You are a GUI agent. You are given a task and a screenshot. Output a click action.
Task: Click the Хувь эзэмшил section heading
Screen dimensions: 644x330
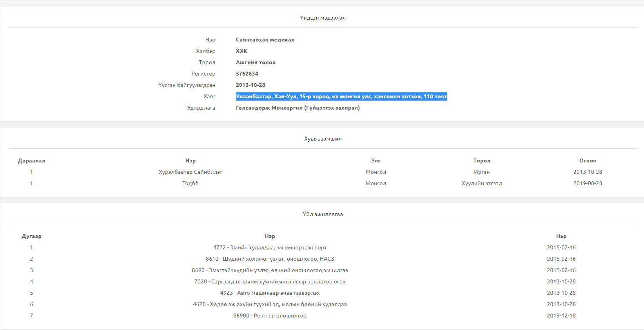(x=323, y=139)
